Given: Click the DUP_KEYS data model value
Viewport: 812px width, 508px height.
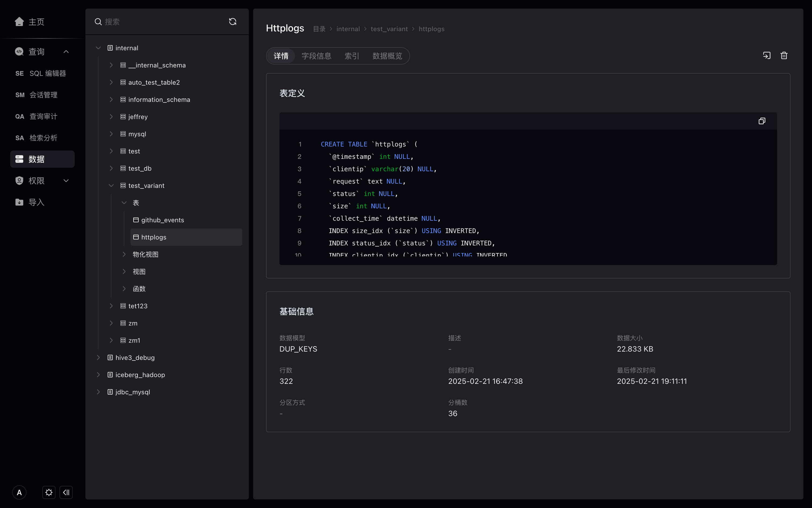Looking at the screenshot, I should (x=298, y=349).
